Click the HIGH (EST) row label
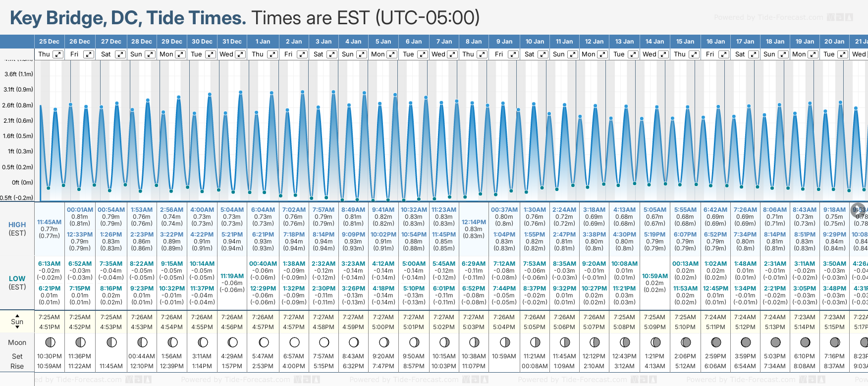The image size is (868, 386). [17, 229]
